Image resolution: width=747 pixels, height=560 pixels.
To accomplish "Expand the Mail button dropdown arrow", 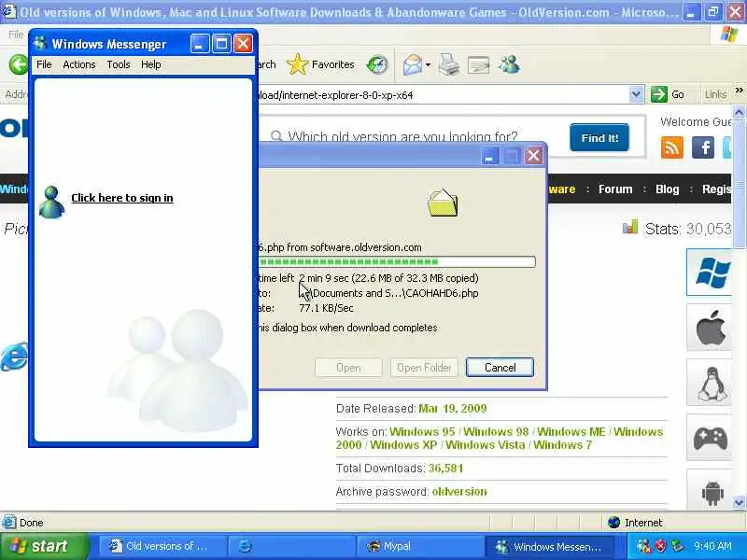I will [428, 64].
